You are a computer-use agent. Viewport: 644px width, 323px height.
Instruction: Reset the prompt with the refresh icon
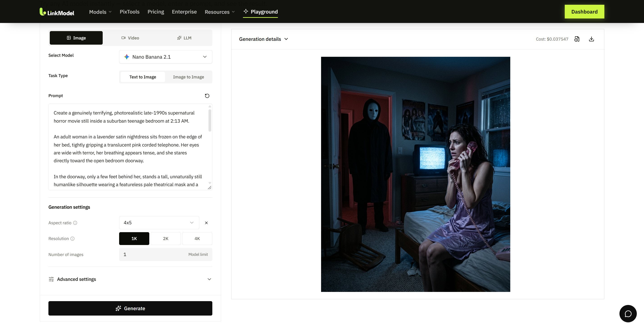207,96
